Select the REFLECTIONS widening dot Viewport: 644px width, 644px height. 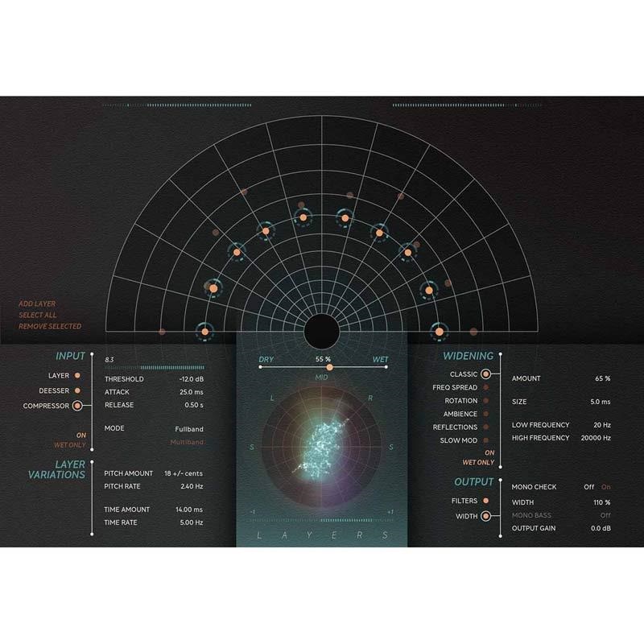485,427
